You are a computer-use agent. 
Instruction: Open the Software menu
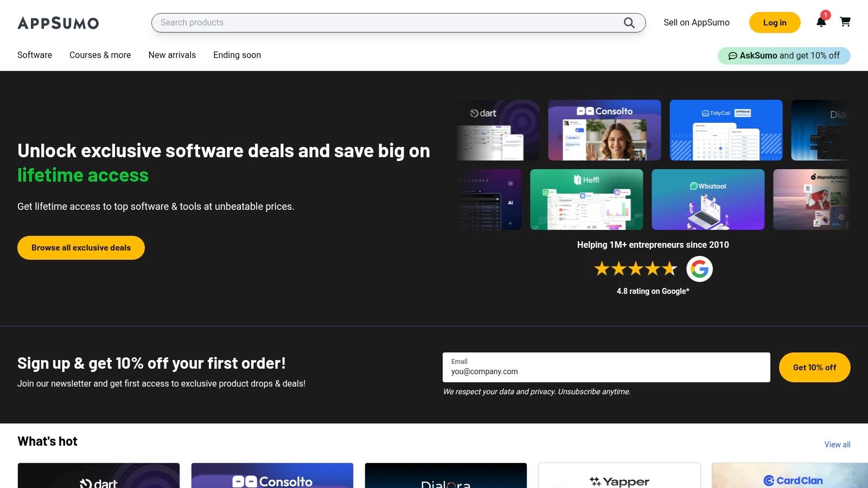point(35,55)
